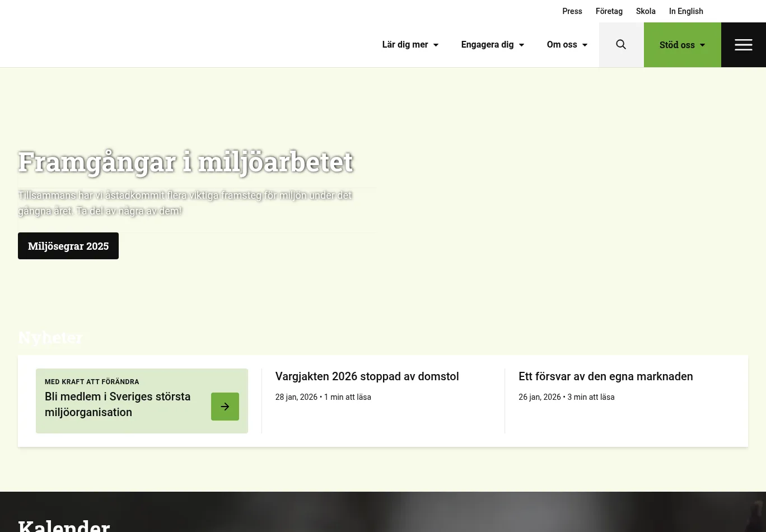Open the Om oss dropdown
This screenshot has width=766, height=532.
(x=567, y=45)
